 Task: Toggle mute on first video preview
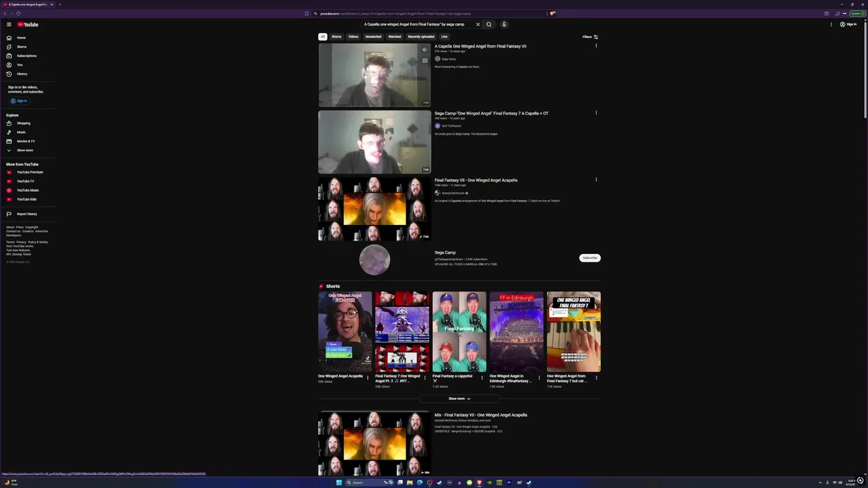(x=425, y=49)
